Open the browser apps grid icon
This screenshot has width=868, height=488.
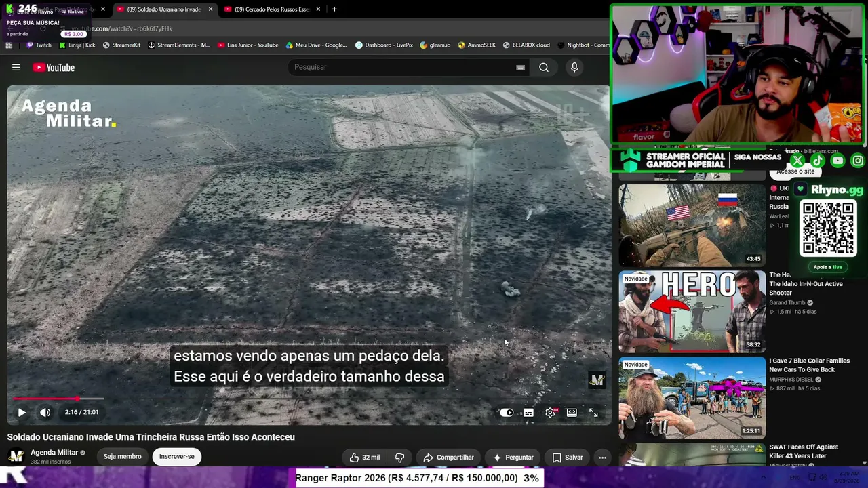pos(9,45)
